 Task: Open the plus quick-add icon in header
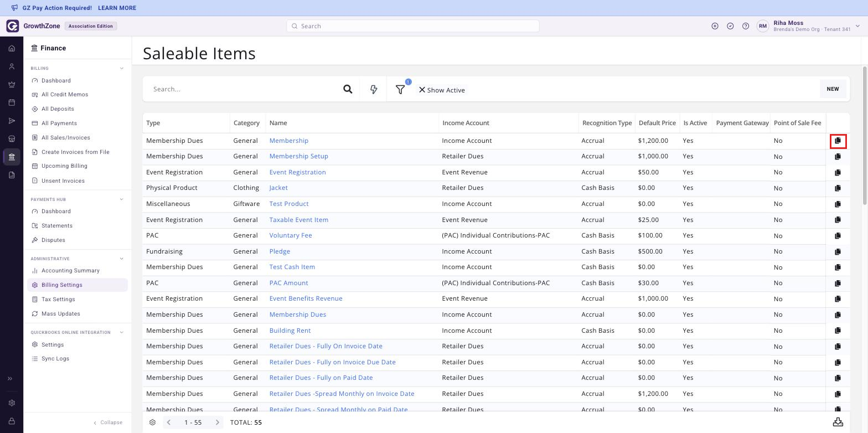[x=715, y=26]
